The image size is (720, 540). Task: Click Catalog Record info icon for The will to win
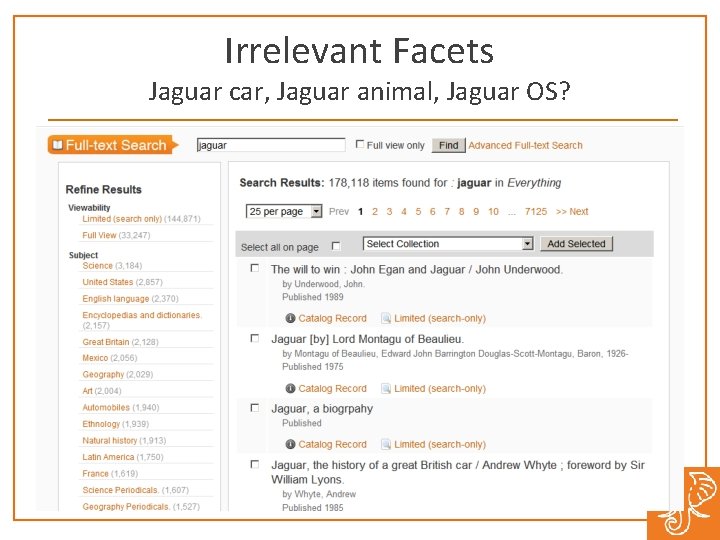[290, 318]
